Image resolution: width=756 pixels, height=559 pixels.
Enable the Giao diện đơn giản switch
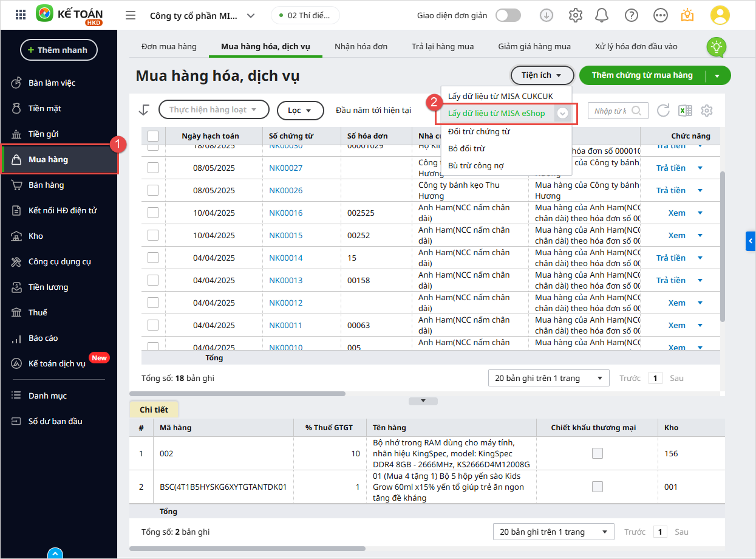[508, 15]
